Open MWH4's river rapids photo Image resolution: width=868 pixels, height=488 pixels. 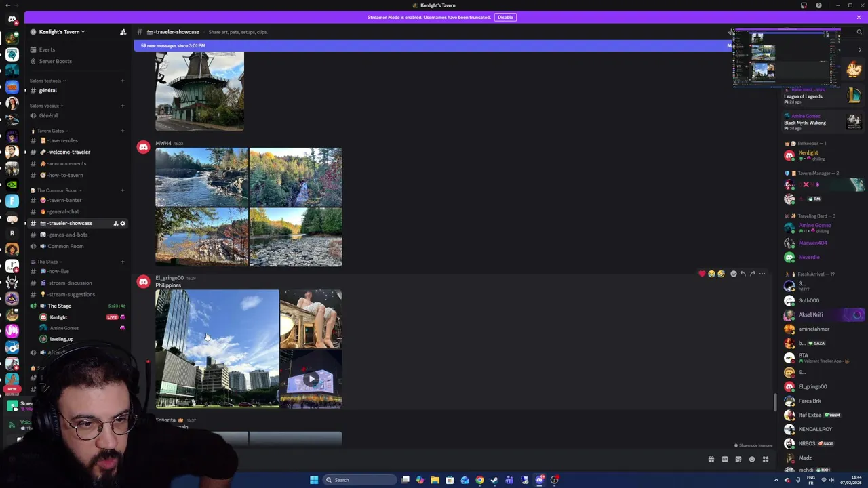[201, 177]
